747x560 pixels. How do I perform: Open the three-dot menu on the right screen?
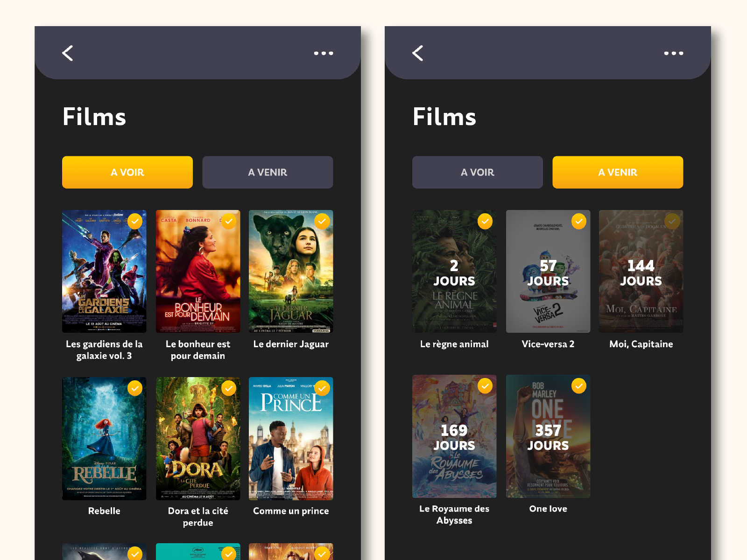coord(674,53)
